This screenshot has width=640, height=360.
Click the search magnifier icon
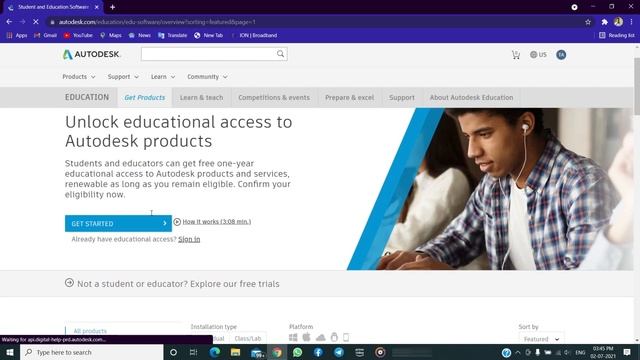280,54
